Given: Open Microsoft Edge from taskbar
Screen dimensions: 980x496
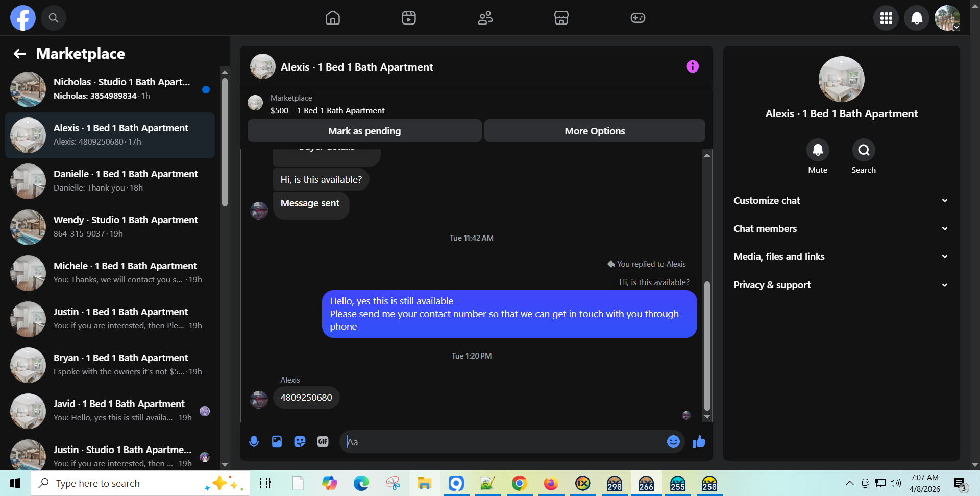Looking at the screenshot, I should [x=361, y=483].
